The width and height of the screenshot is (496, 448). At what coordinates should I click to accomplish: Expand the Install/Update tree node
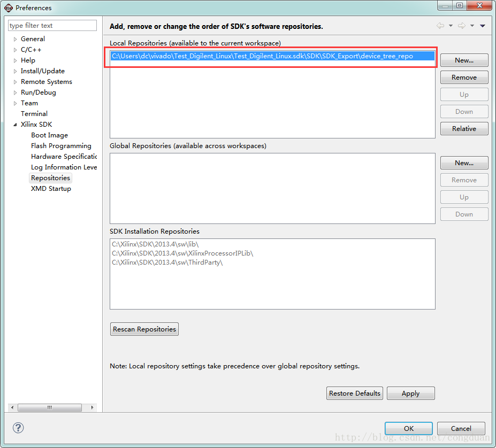tap(15, 71)
